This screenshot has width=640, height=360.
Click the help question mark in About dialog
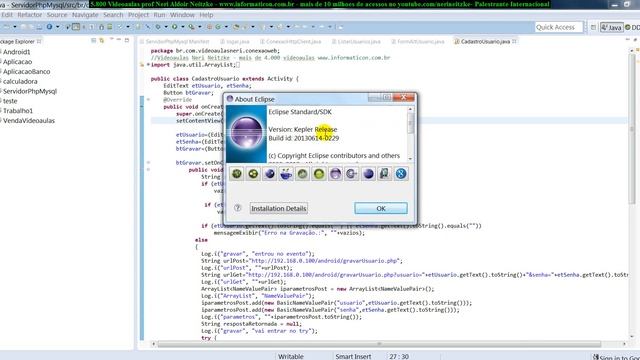[x=238, y=208]
